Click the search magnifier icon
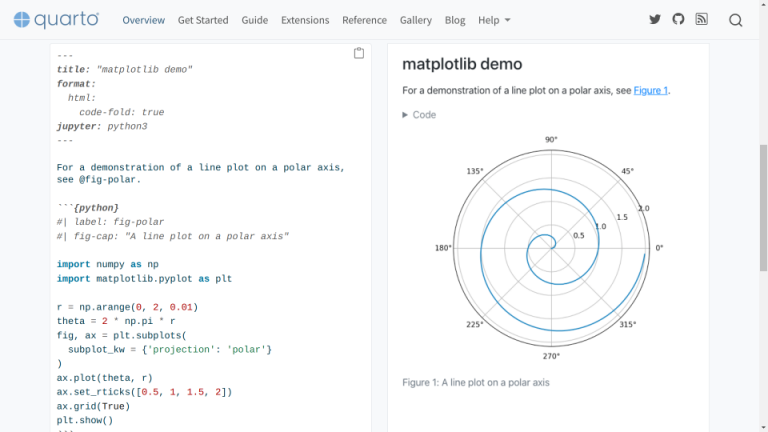The image size is (768, 432). pos(735,20)
